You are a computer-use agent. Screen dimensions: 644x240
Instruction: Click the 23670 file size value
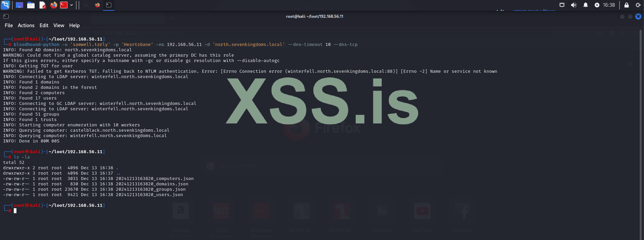[x=72, y=189]
